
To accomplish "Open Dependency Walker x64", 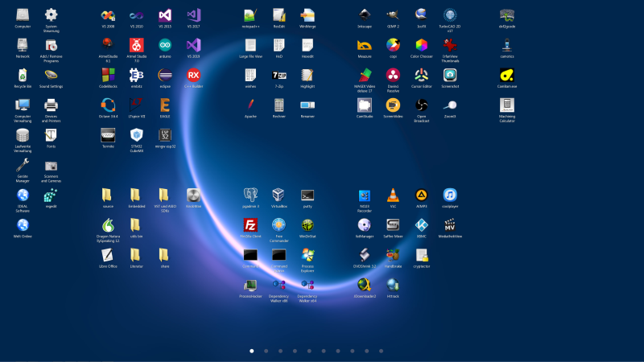I will click(x=308, y=286).
